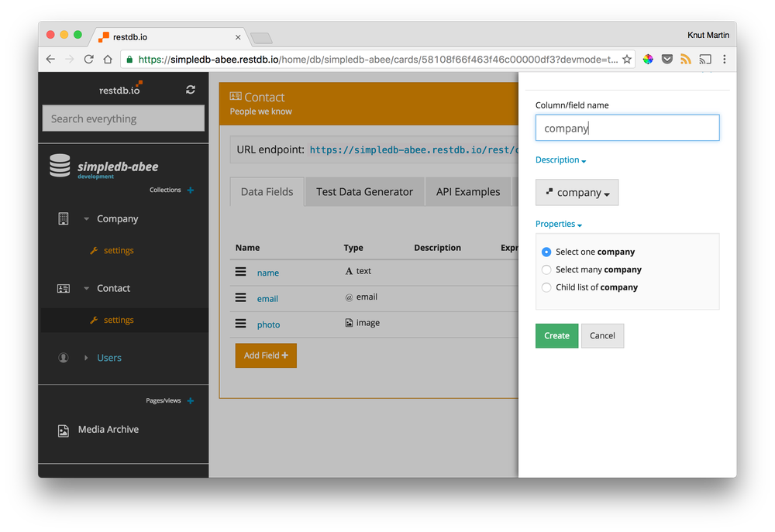Click the Create button
775x532 pixels.
[556, 335]
